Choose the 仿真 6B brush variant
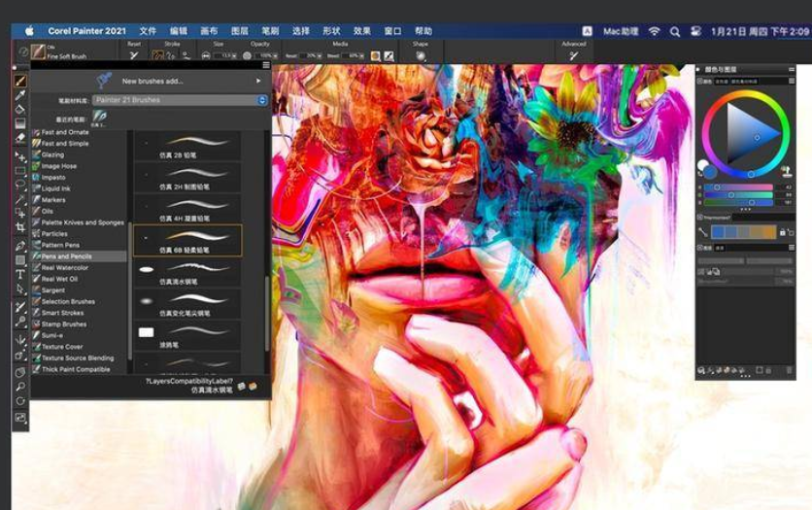 (187, 241)
